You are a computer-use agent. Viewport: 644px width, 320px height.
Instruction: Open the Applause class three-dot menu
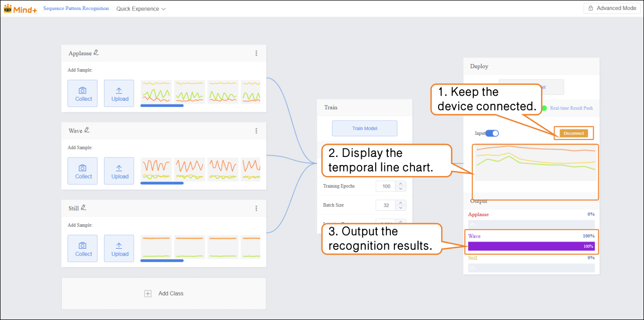tap(256, 53)
